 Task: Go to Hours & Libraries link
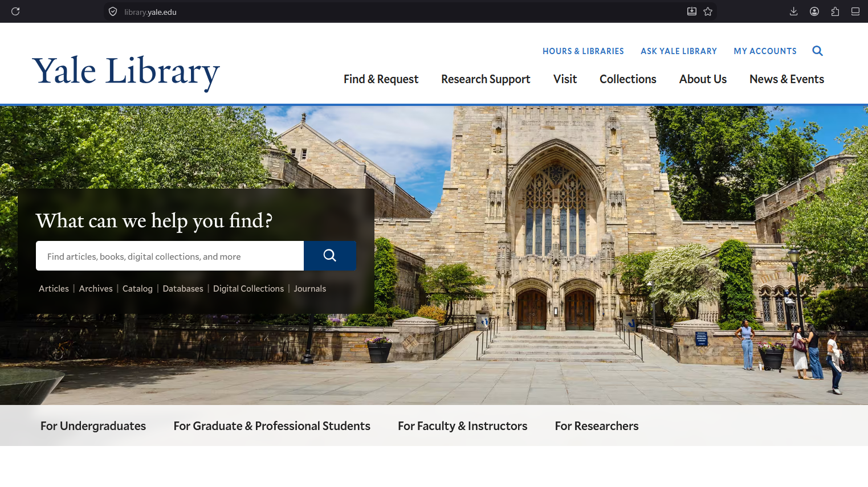coord(583,51)
